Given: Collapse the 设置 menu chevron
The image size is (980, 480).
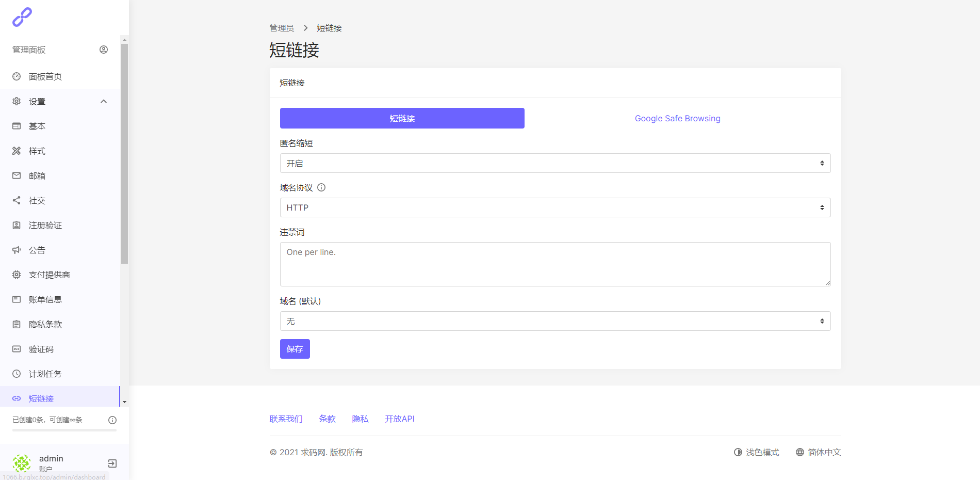Looking at the screenshot, I should (x=104, y=101).
